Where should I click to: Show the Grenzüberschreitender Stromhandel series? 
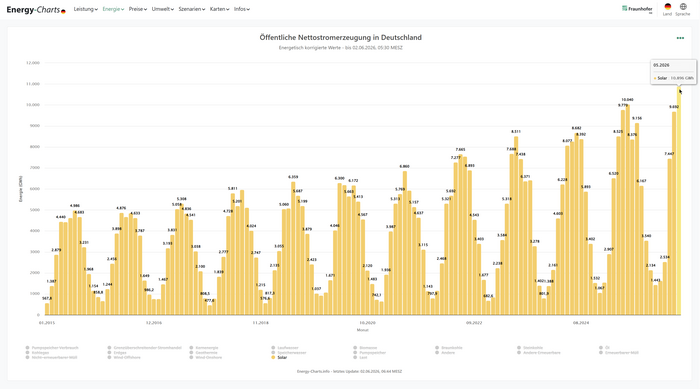(x=145, y=347)
